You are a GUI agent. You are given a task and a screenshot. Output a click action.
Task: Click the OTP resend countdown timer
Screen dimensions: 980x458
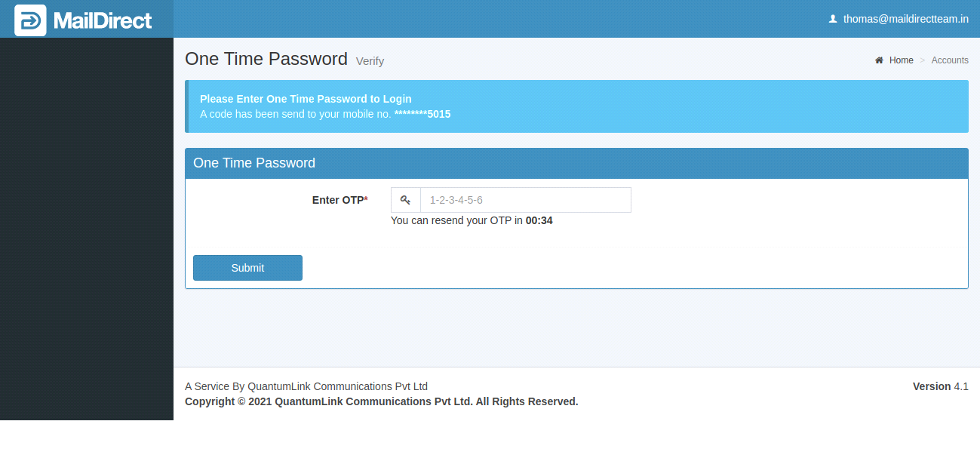[539, 221]
